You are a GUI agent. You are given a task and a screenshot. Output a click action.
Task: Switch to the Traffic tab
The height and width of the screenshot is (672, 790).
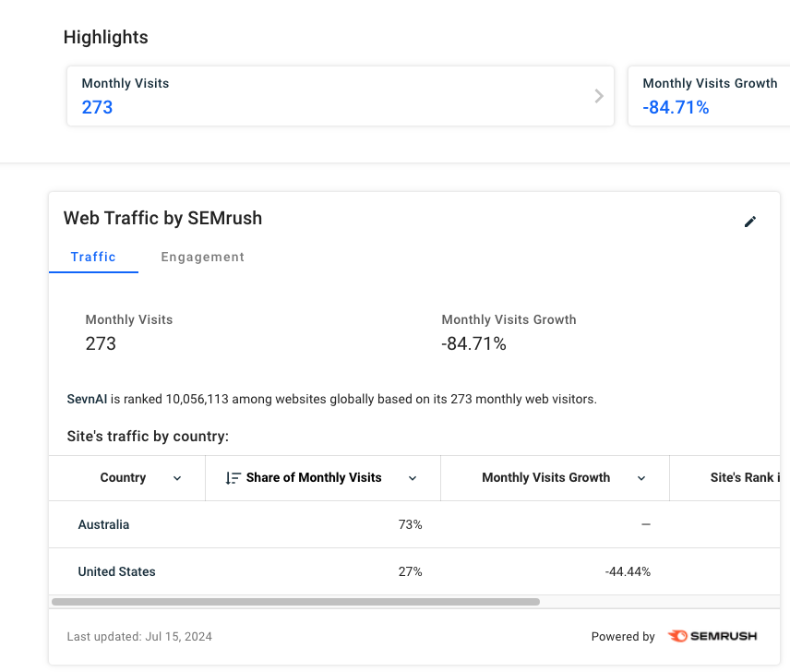(x=93, y=258)
